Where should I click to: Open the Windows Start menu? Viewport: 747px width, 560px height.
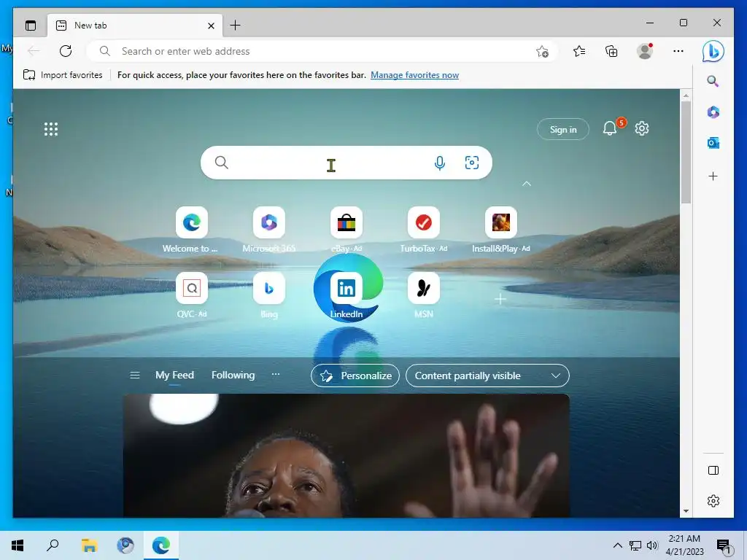(x=18, y=545)
